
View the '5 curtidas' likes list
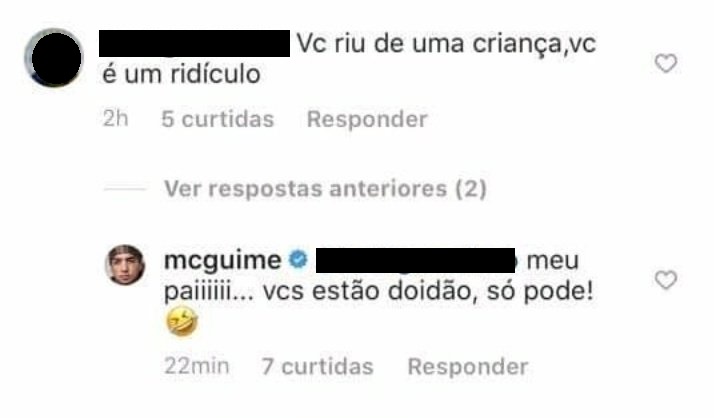[x=218, y=119]
